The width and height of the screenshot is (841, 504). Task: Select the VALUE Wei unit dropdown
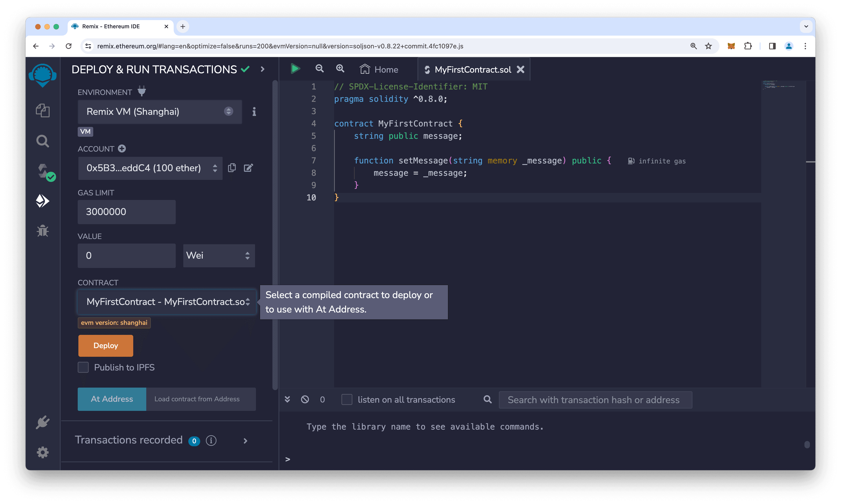point(218,255)
